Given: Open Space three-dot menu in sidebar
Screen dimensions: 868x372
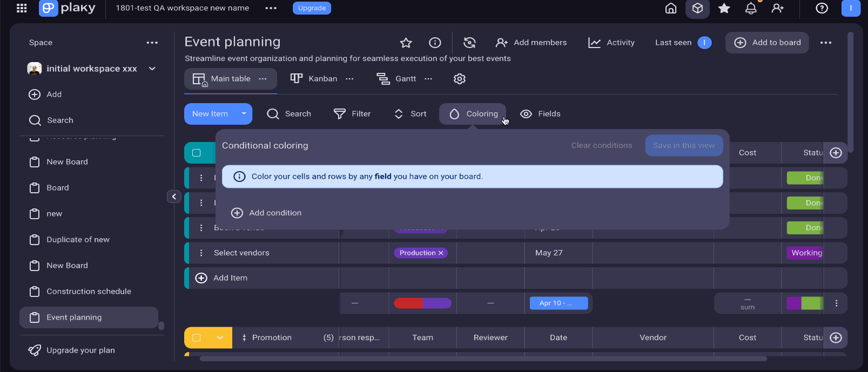Looking at the screenshot, I should (152, 43).
